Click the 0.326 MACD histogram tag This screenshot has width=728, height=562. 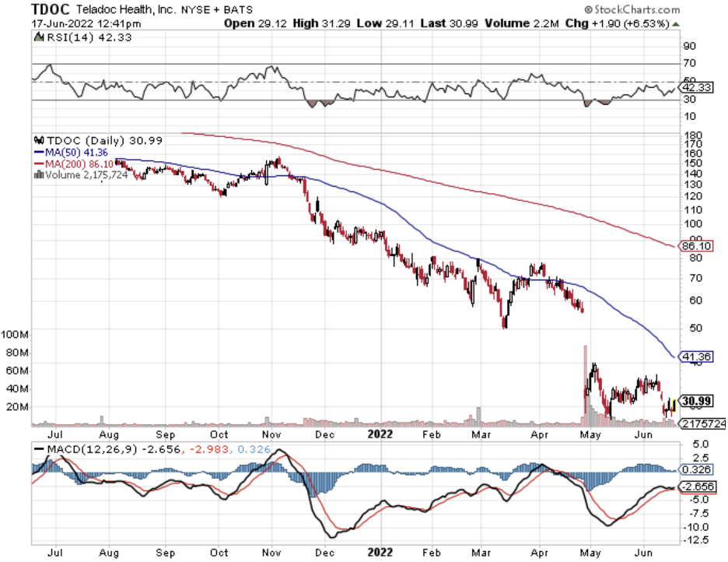click(696, 469)
